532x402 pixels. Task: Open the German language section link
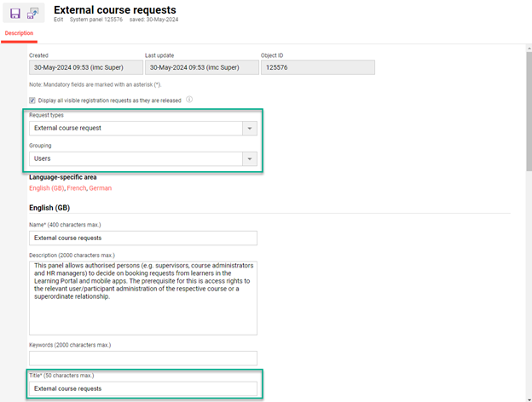(101, 188)
